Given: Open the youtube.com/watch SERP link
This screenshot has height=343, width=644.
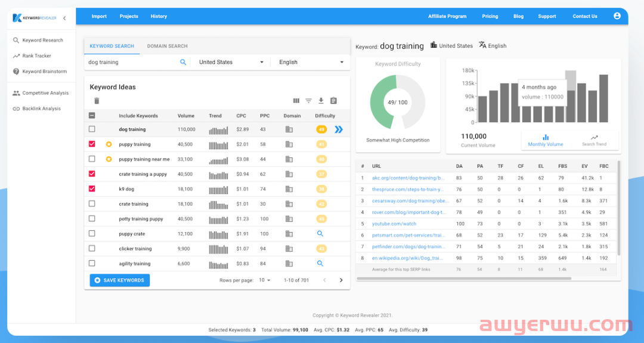Looking at the screenshot, I should (x=394, y=224).
